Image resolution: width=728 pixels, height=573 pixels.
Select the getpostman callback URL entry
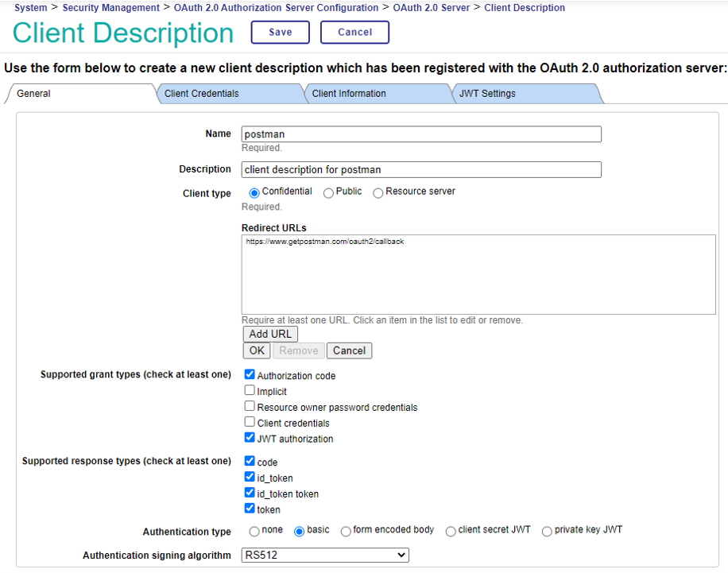tap(325, 242)
